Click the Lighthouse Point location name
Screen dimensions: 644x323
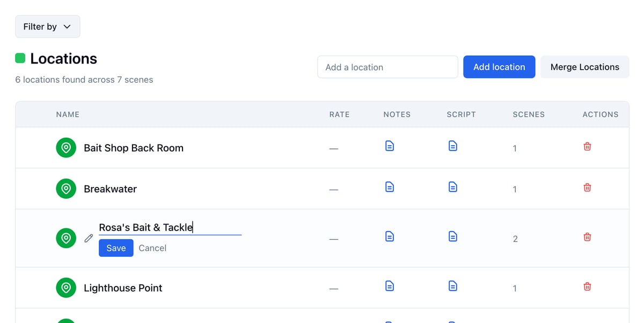(x=123, y=288)
